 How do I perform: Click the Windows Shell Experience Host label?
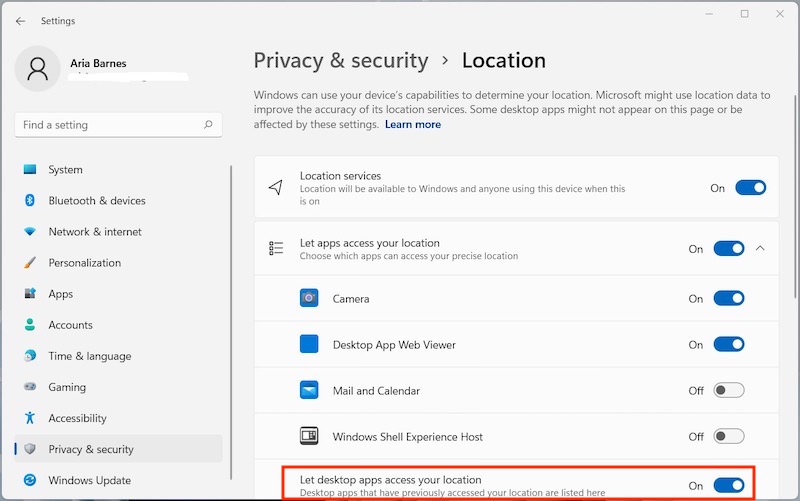tap(408, 437)
